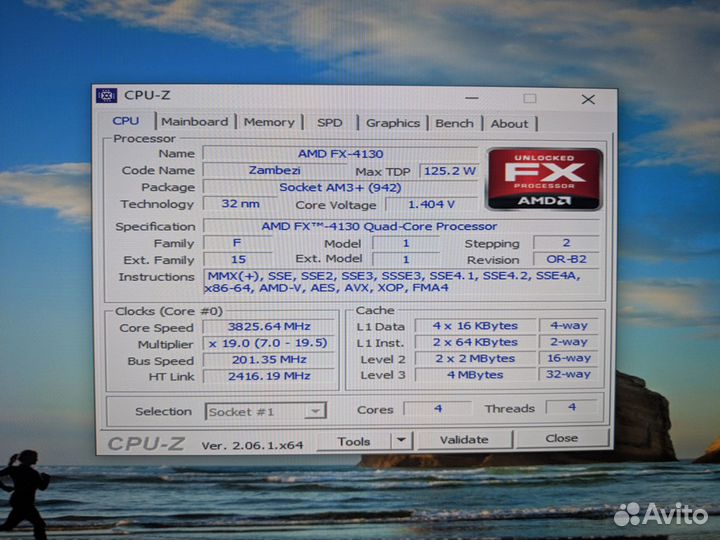Open the Bench tab
This screenshot has height=540, width=720.
[x=454, y=124]
